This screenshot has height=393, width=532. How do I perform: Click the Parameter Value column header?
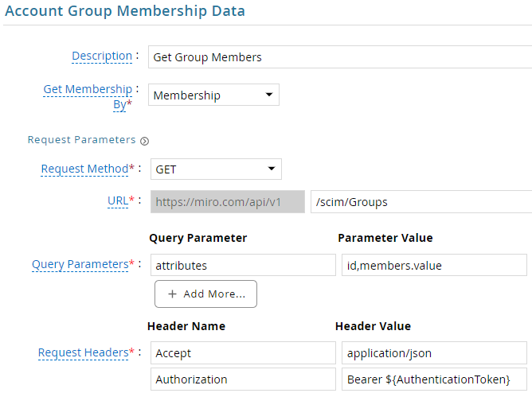(385, 238)
